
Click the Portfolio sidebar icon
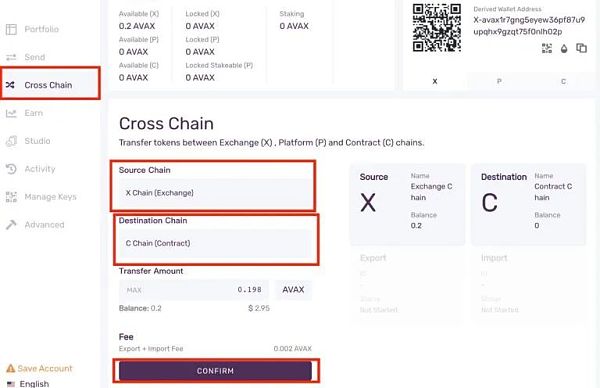pyautogui.click(x=11, y=29)
